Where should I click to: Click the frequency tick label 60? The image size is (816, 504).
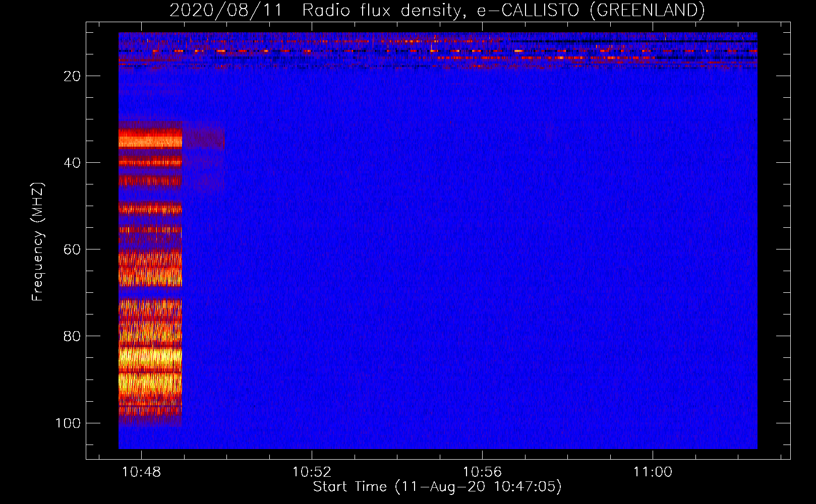pyautogui.click(x=72, y=249)
